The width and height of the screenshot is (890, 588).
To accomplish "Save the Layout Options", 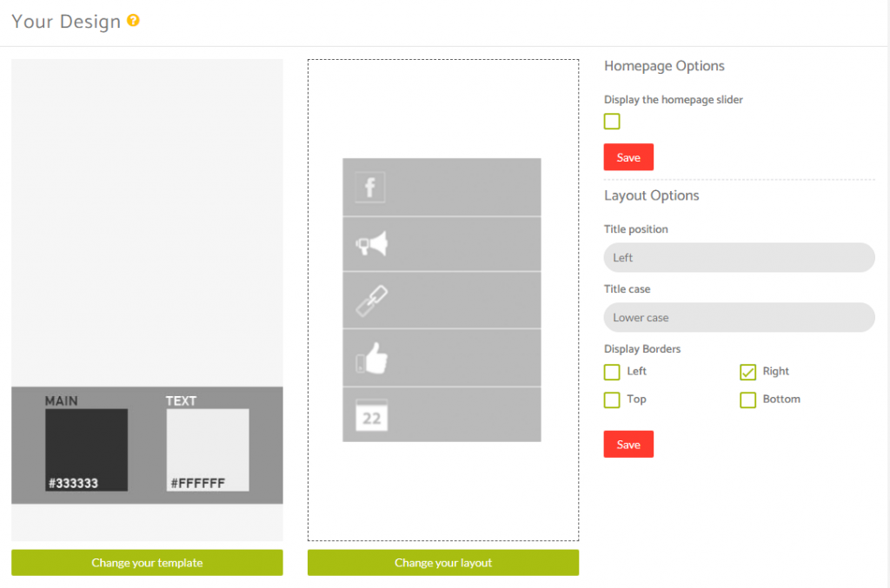I will pos(628,444).
